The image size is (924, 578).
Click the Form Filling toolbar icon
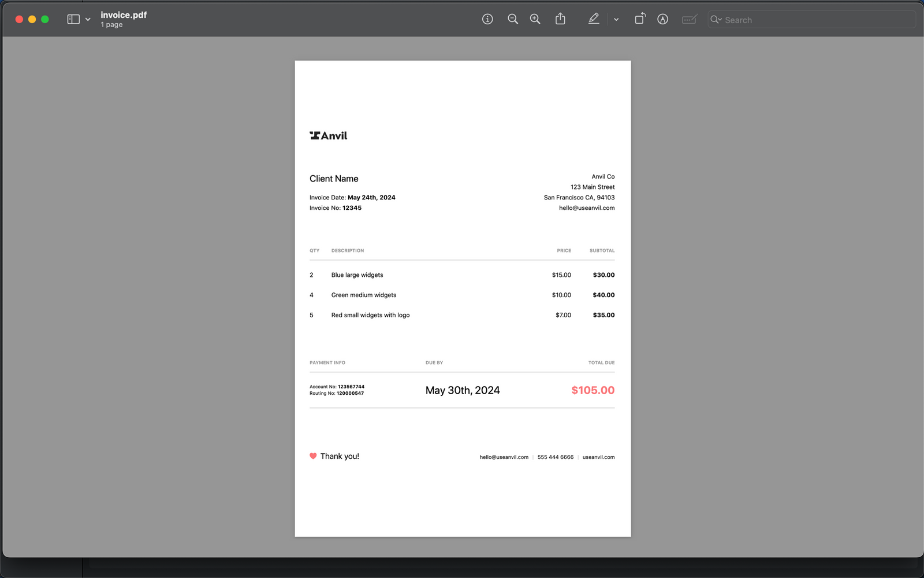click(x=689, y=19)
